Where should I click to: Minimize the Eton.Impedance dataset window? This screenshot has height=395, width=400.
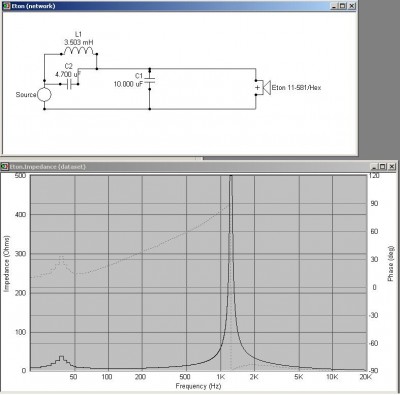[x=375, y=166]
